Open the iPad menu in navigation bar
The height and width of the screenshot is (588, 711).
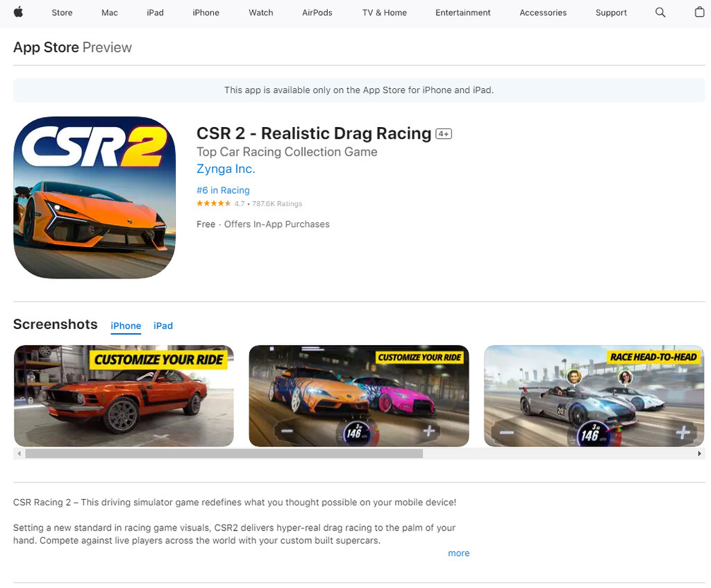[x=155, y=12]
